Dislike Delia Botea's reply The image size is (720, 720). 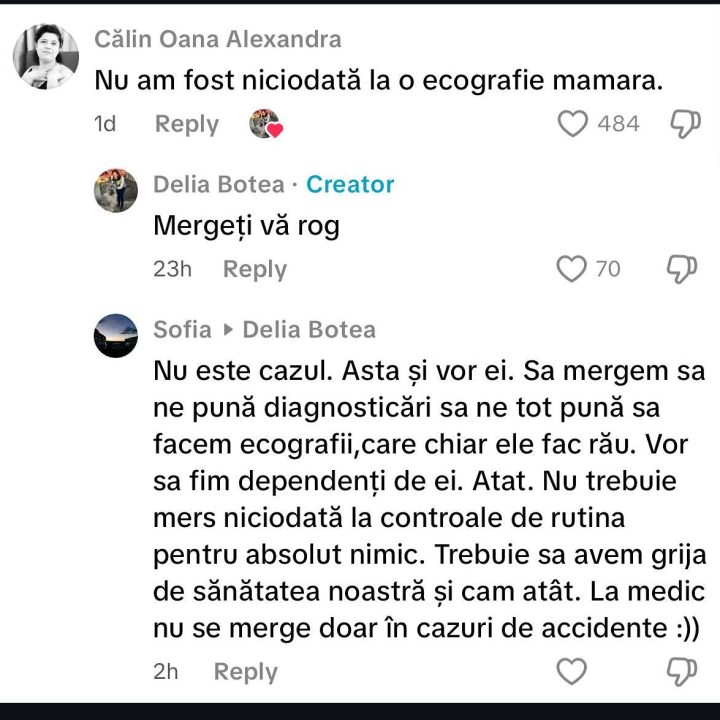tap(682, 269)
